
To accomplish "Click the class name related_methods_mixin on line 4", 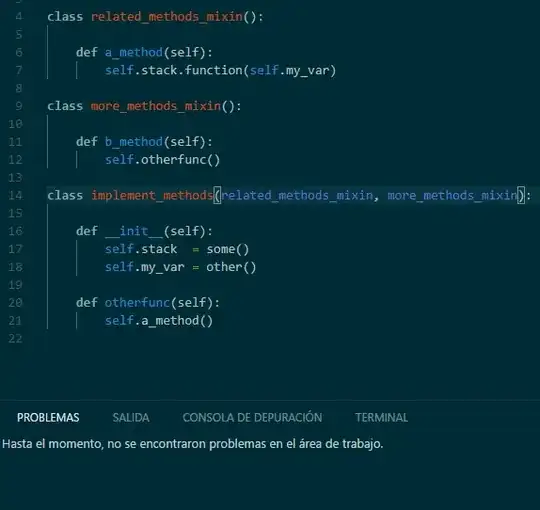I will pos(167,17).
